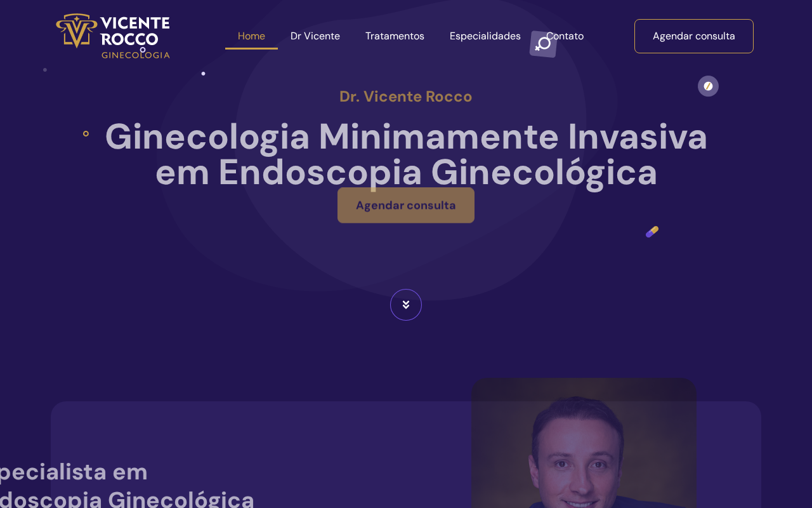Click the white dot left of Home

point(203,74)
